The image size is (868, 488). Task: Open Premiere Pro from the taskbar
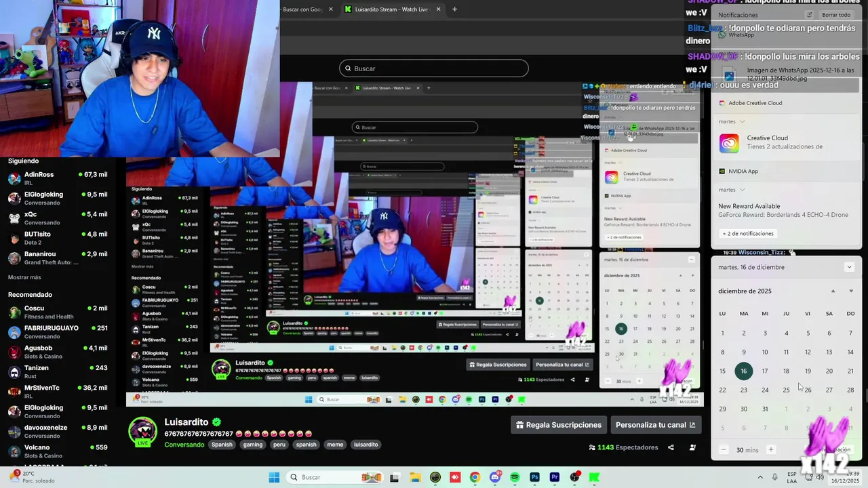click(x=555, y=477)
